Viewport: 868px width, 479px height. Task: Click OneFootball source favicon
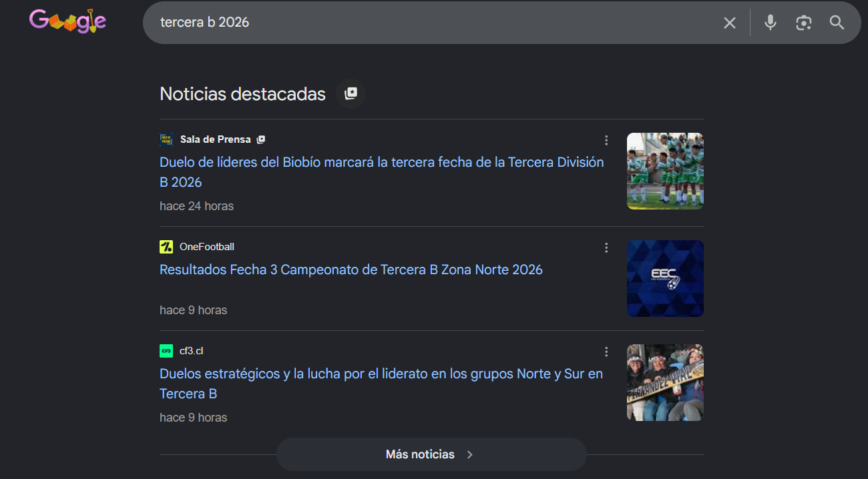[166, 247]
